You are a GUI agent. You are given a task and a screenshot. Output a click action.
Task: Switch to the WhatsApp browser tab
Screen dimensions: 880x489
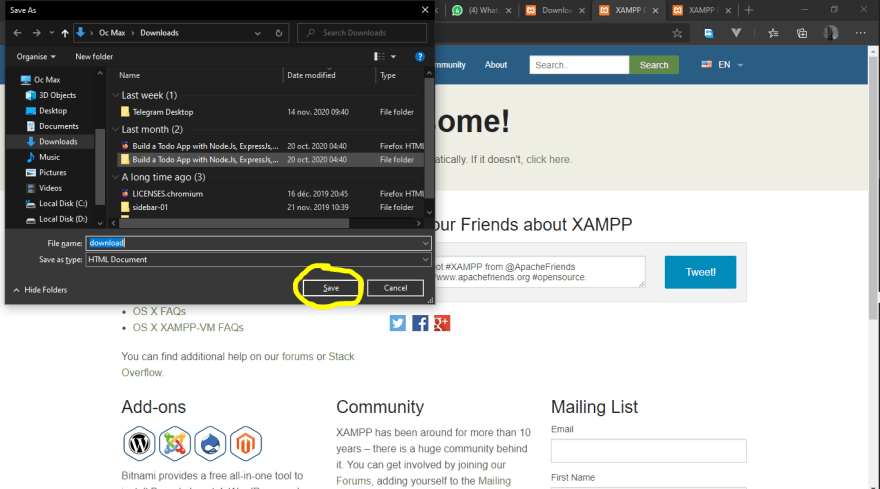click(482, 10)
